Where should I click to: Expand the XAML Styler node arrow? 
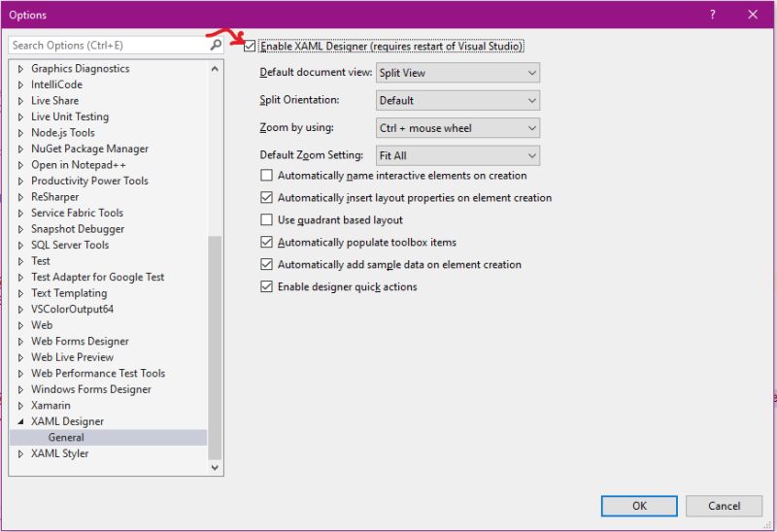tap(20, 453)
